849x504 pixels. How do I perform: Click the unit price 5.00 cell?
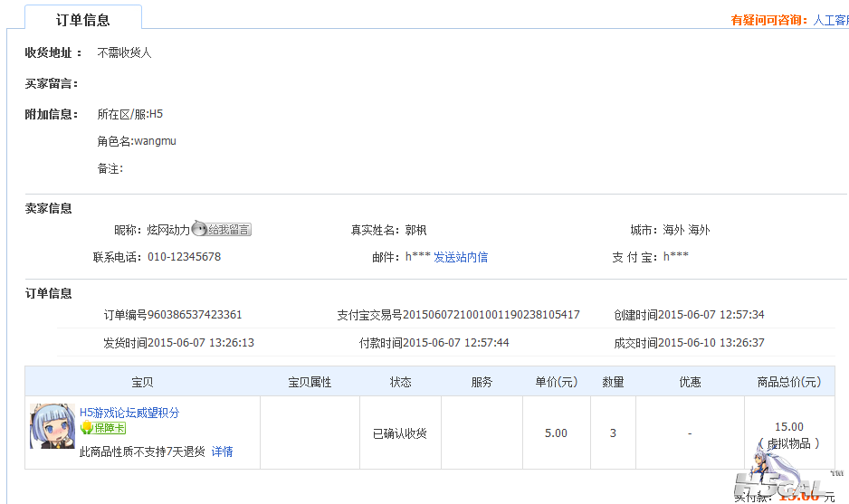(556, 433)
